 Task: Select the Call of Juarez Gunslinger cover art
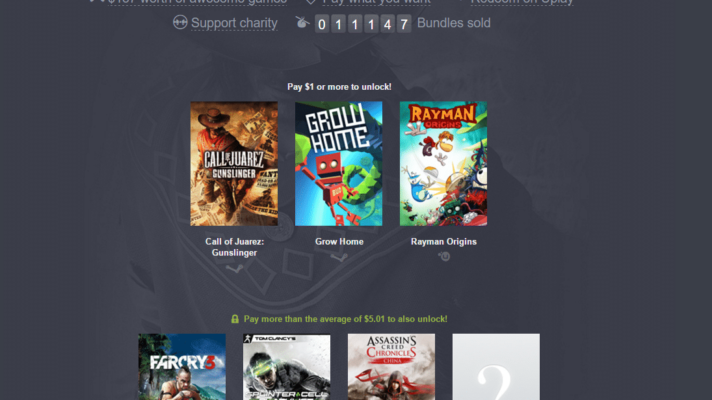click(234, 163)
